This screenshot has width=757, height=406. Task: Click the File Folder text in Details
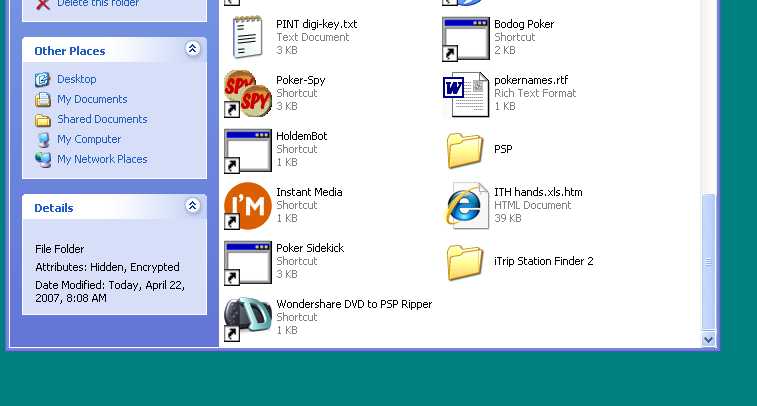tap(59, 249)
